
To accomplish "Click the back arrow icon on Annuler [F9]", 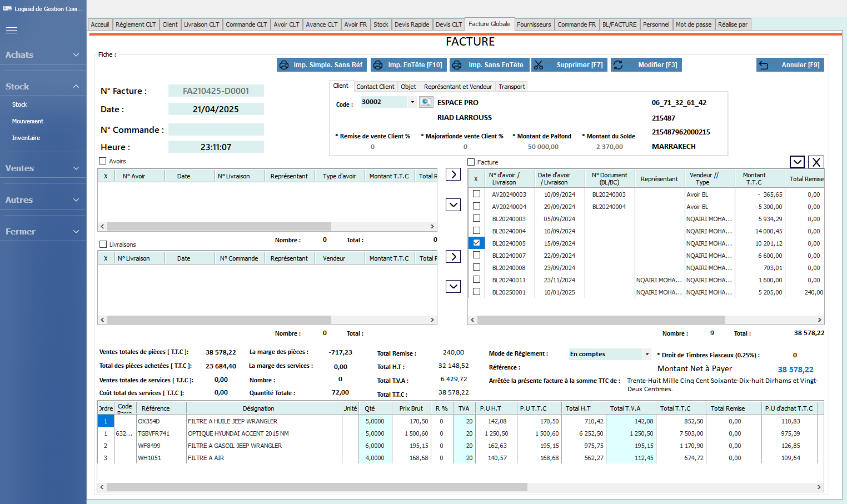I will coord(764,65).
